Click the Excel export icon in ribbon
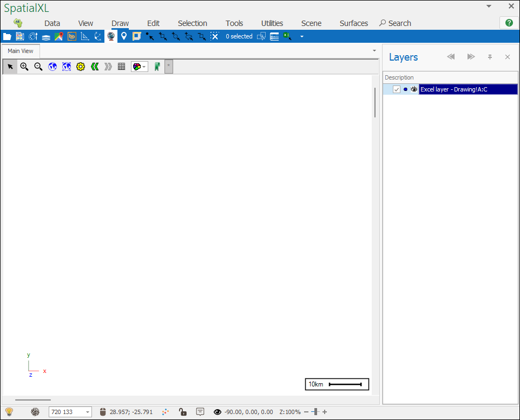Screen dimensions: 520x420 [x=287, y=36]
